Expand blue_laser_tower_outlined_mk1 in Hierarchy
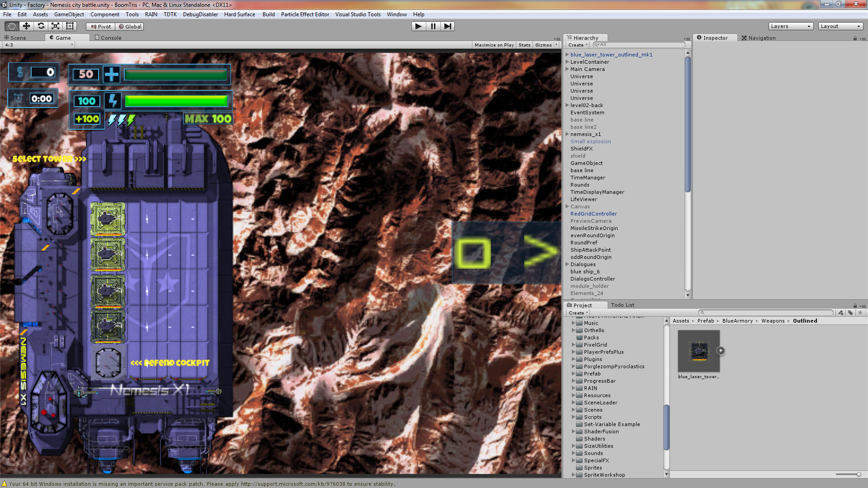 click(x=567, y=55)
